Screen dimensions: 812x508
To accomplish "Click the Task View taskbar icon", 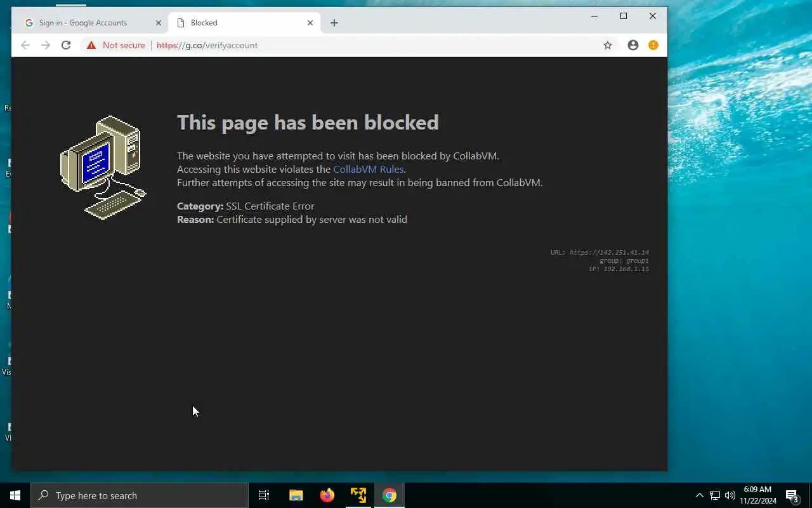I will coord(264,495).
